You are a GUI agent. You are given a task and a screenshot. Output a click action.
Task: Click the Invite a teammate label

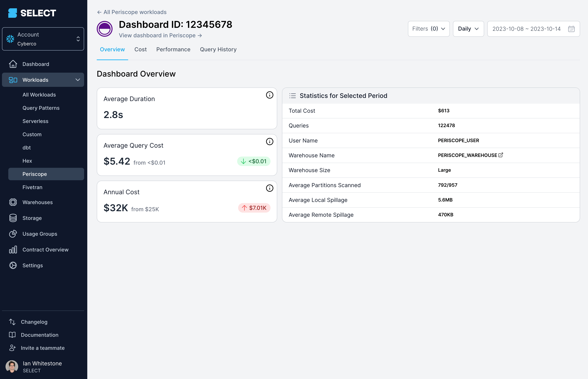point(43,348)
